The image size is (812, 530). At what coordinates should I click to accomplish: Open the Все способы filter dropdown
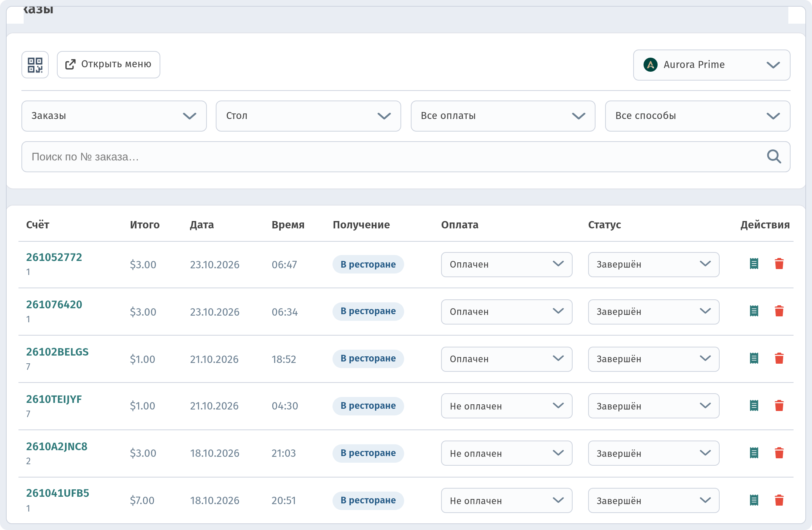[x=697, y=116]
